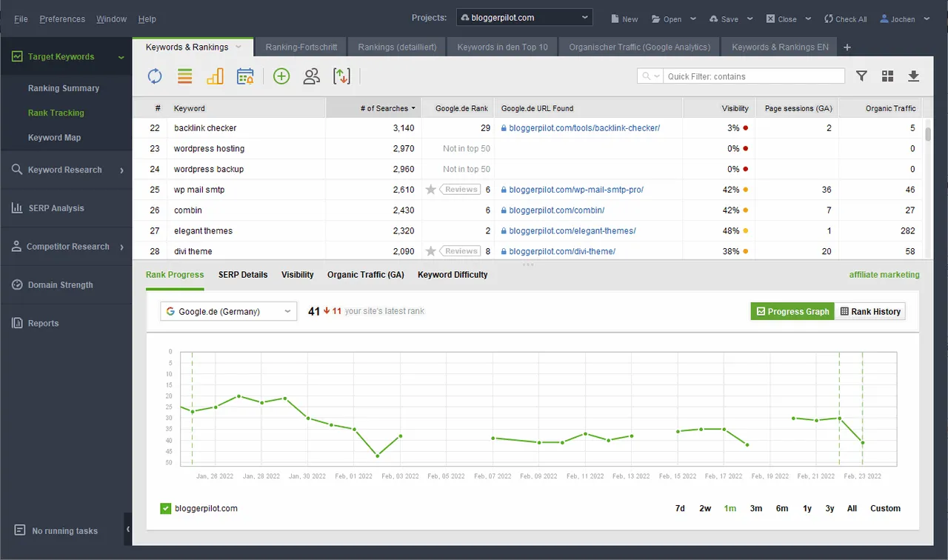The height and width of the screenshot is (560, 948).
Task: Click the green add keywords plus icon
Action: coord(281,76)
